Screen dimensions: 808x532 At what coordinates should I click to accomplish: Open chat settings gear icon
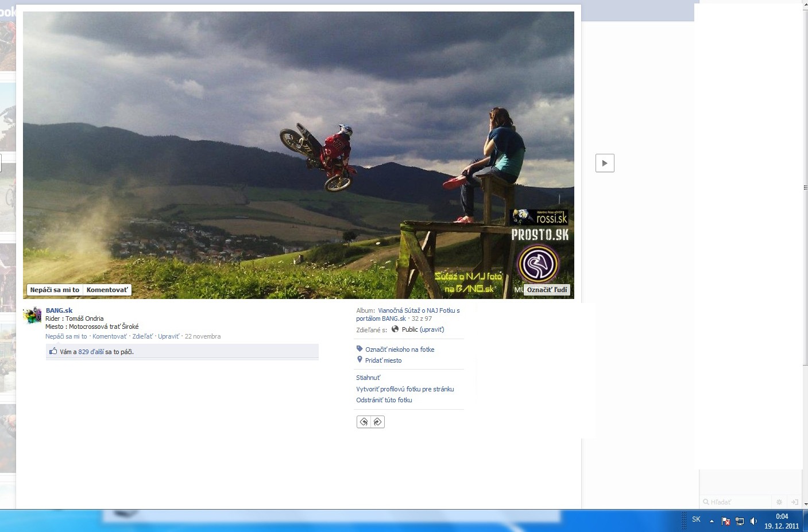[779, 502]
